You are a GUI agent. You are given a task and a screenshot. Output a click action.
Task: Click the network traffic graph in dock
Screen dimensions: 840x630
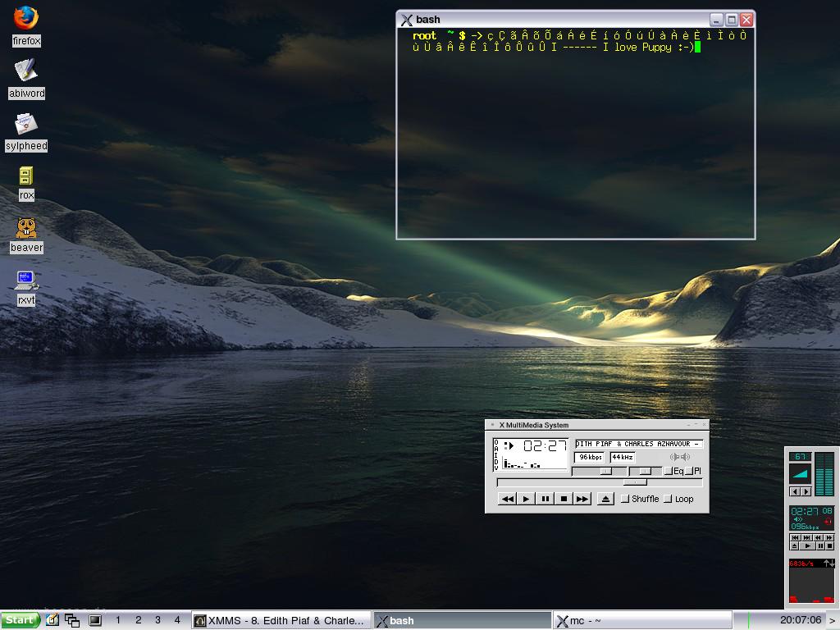[x=811, y=586]
